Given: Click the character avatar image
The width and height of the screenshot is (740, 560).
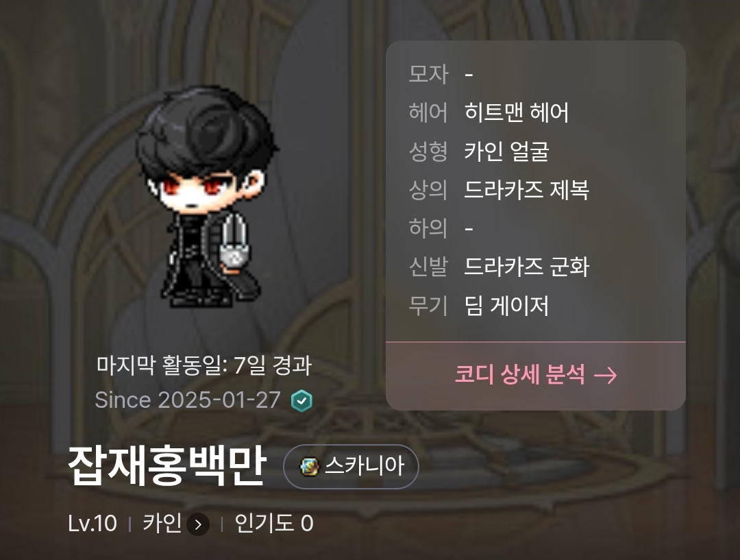Looking at the screenshot, I should coord(208,196).
